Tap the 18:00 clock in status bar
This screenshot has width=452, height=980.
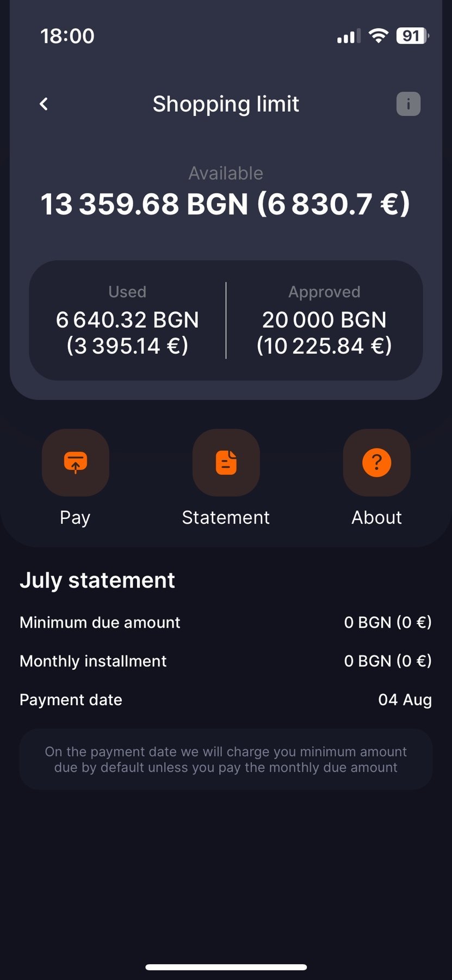pyautogui.click(x=67, y=36)
